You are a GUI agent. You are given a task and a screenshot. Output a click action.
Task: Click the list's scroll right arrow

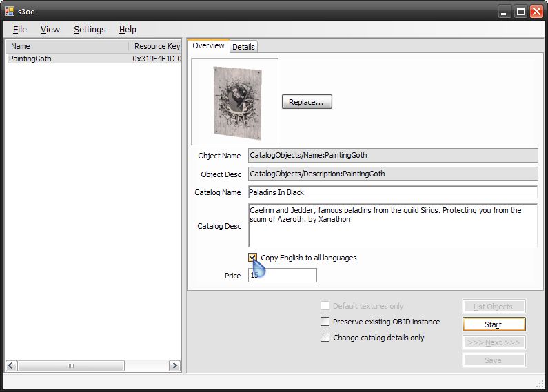point(174,366)
